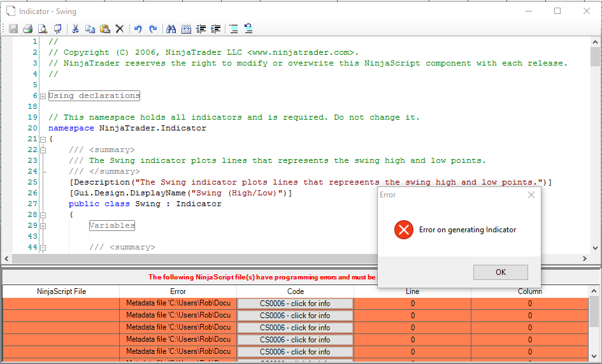Click the Print toolbar icon

27,29
